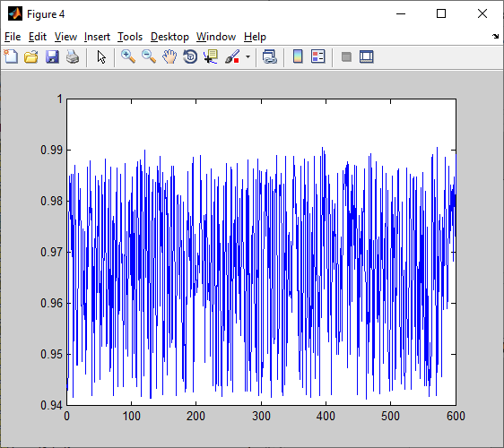Screen dimensions: 504x448
Task: Select the Rotate 3D tool
Action: pos(190,56)
